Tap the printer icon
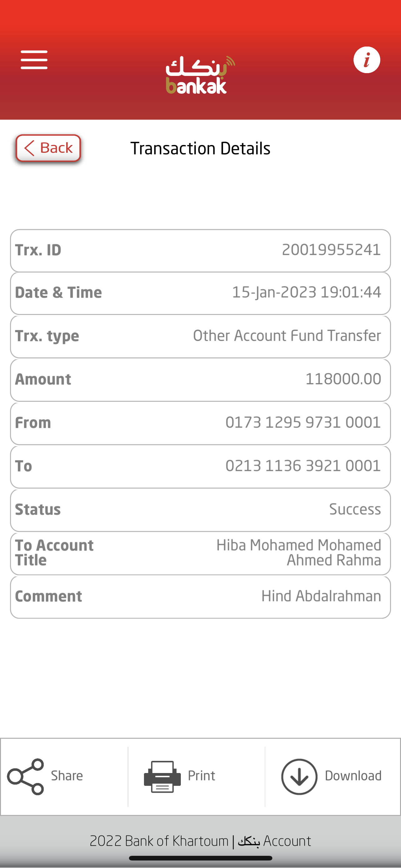This screenshot has width=401, height=868. tap(162, 776)
